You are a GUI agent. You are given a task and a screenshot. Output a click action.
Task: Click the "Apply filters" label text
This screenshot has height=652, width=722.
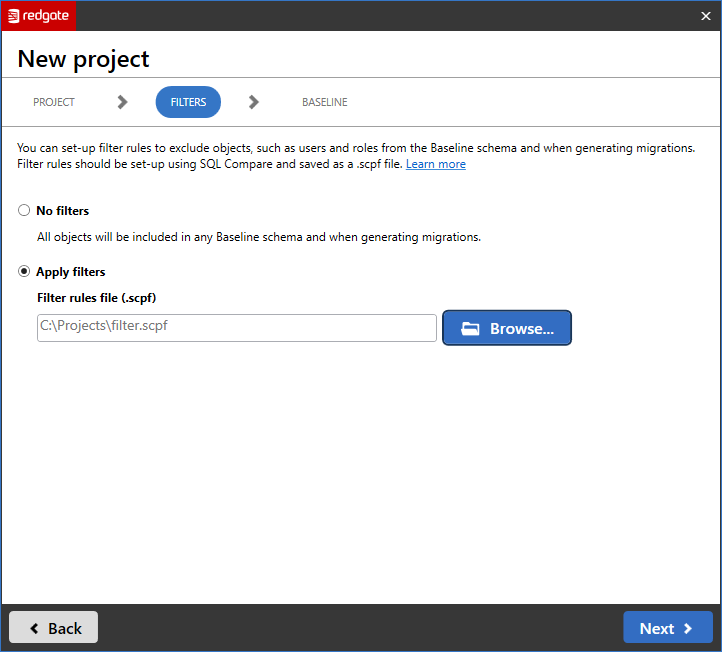click(x=70, y=272)
